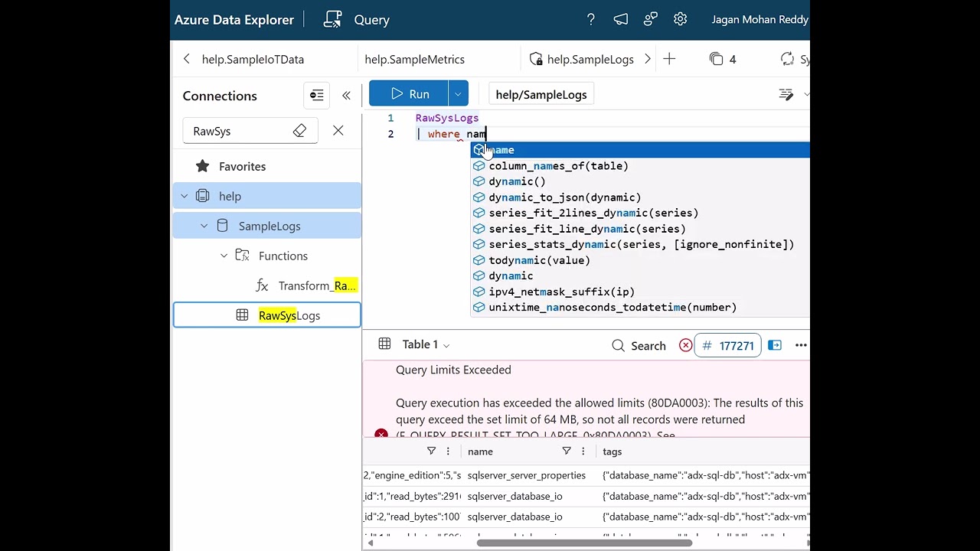This screenshot has width=980, height=551.
Task: Toggle the results side panel icon
Action: (x=775, y=345)
